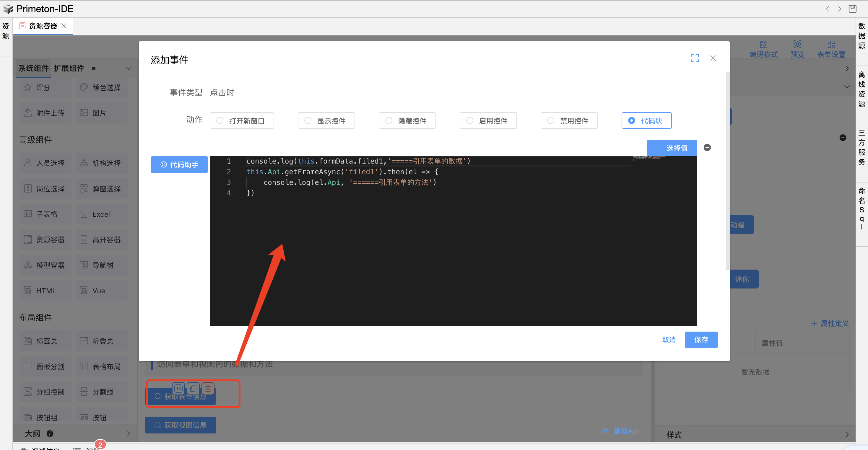Screen dimensions: 868x450
Task: Select the 禁用控件 radio option
Action: coord(551,120)
